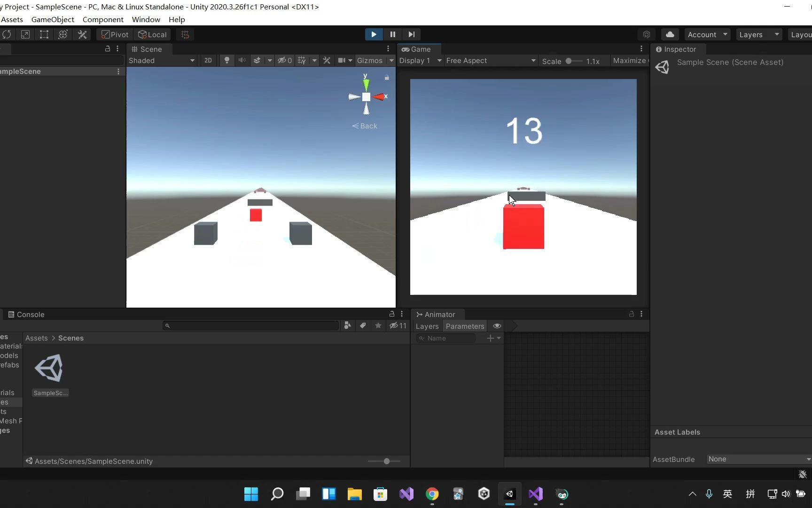Toggle 2D view mode in the Scene view
Viewport: 812px width, 508px height.
pos(208,60)
